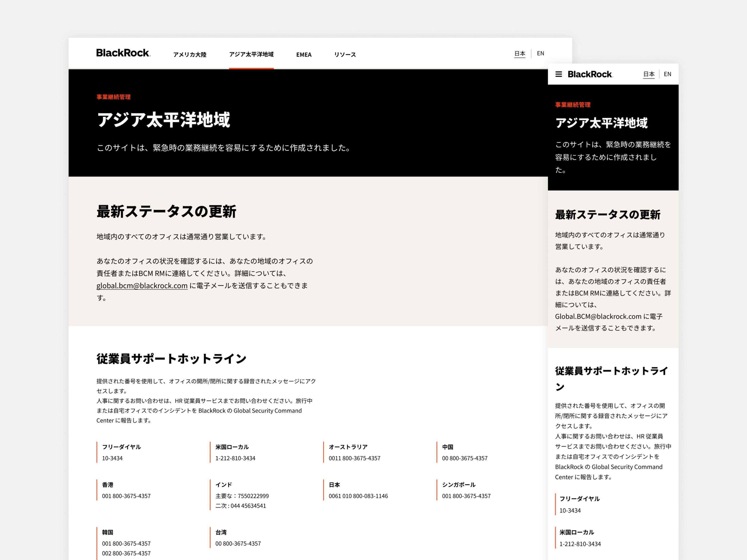Click the mobile 事業継続管理 orange label
The image size is (747, 560).
[573, 105]
